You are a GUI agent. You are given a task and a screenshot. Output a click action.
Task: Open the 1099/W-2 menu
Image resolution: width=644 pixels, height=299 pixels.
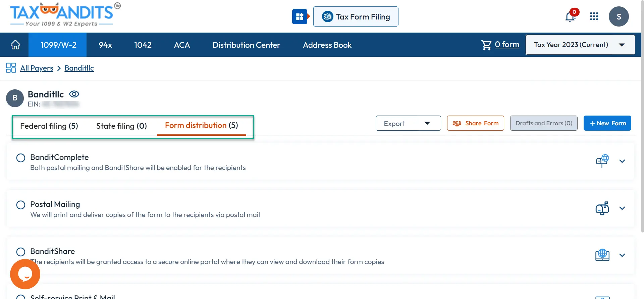pos(58,45)
